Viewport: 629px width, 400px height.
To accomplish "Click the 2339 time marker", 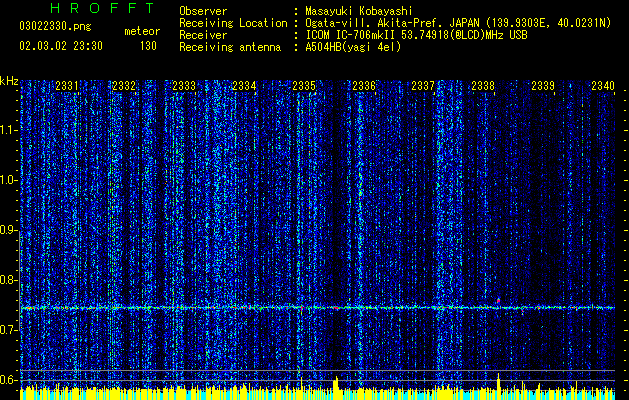I will pos(543,85).
